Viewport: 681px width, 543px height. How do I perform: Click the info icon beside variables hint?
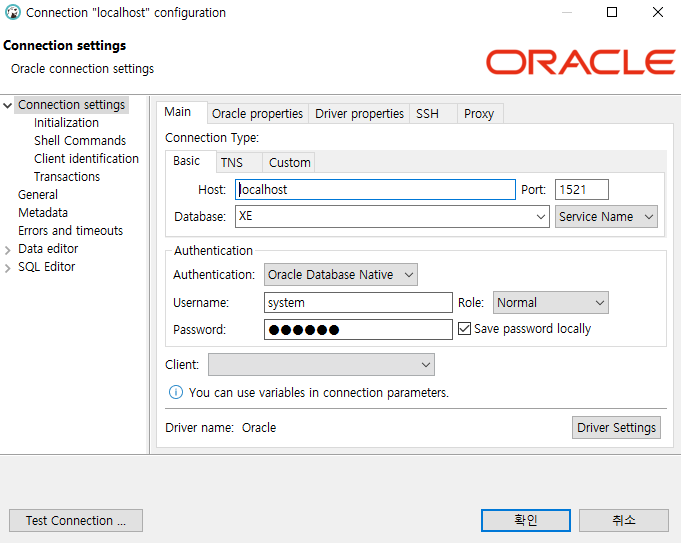click(175, 392)
